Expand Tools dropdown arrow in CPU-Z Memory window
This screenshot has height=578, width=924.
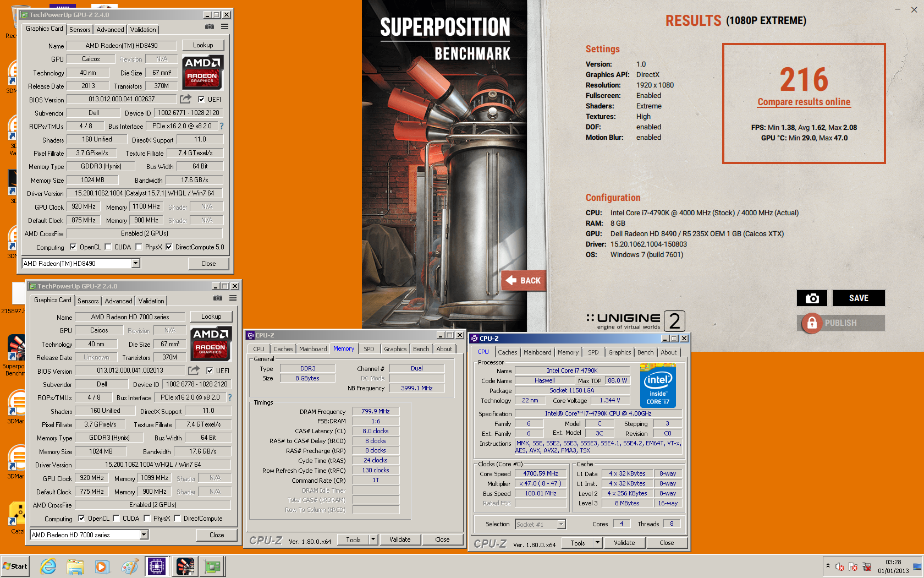(373, 539)
